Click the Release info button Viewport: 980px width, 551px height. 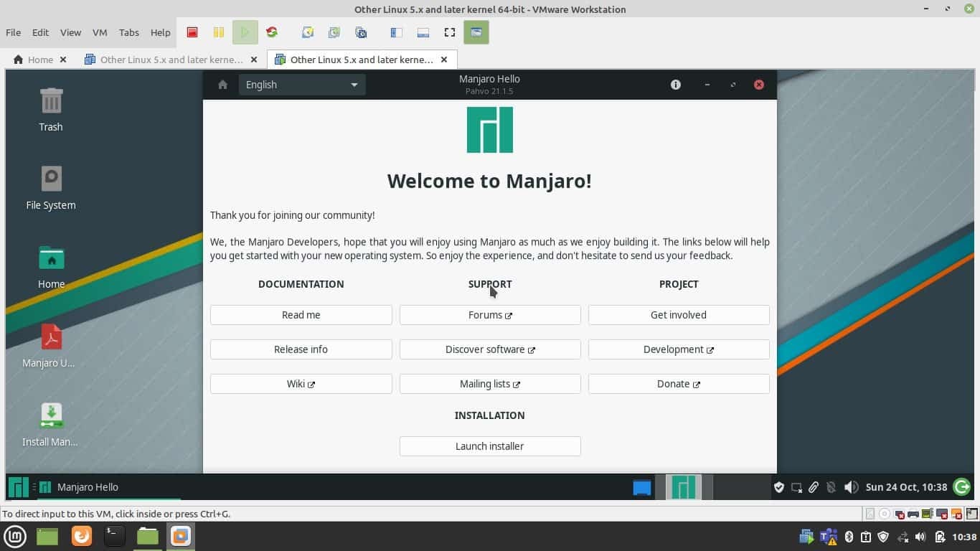coord(301,349)
